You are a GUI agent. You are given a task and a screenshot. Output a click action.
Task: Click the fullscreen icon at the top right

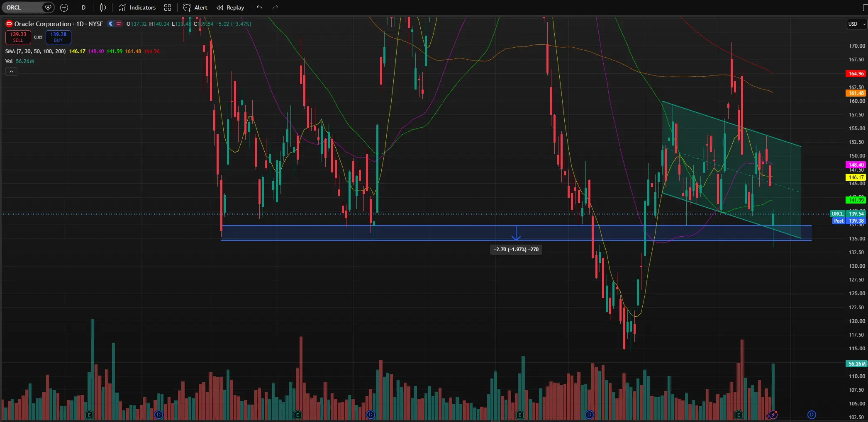pyautogui.click(x=864, y=7)
